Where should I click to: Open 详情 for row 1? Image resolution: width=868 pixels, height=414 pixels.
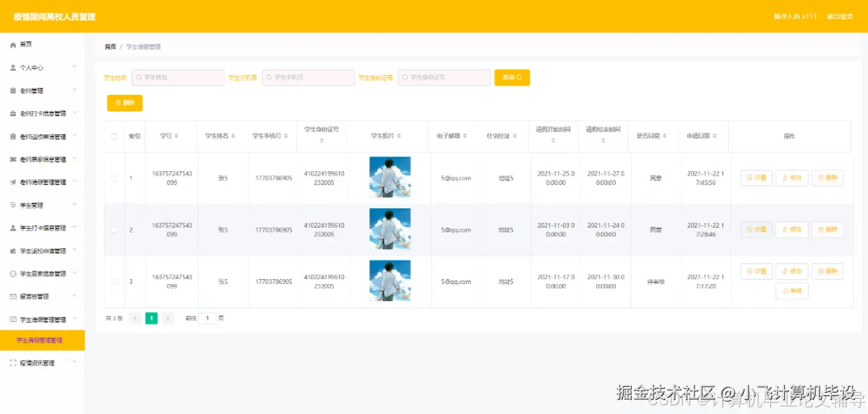point(756,178)
